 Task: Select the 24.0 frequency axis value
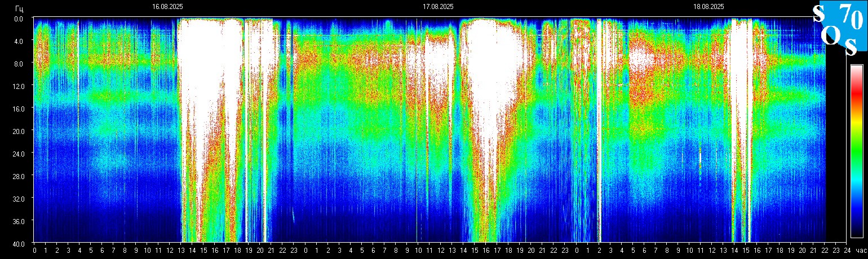(19, 153)
